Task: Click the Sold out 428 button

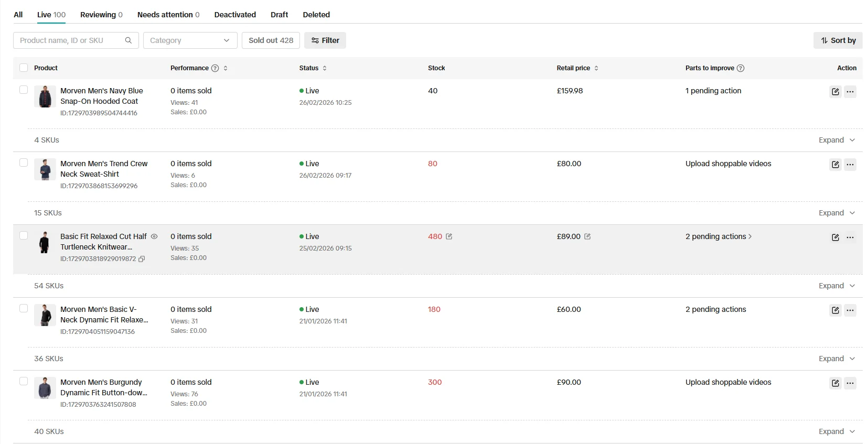Action: pyautogui.click(x=271, y=40)
